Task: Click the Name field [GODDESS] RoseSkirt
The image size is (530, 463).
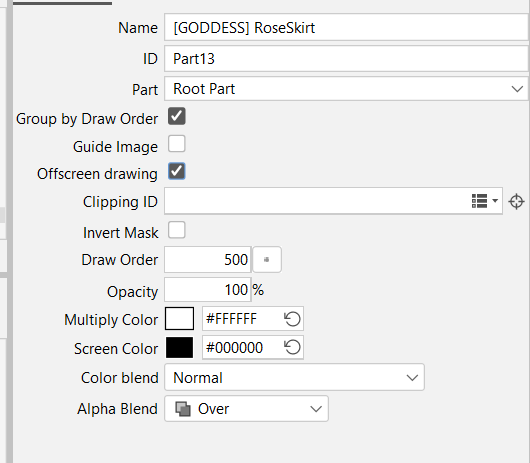Action: (x=346, y=27)
